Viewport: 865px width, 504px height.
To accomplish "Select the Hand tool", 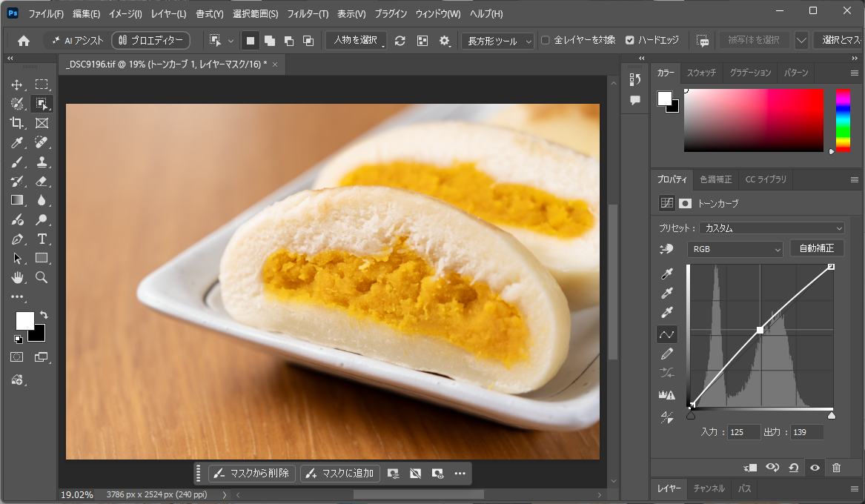I will [16, 277].
